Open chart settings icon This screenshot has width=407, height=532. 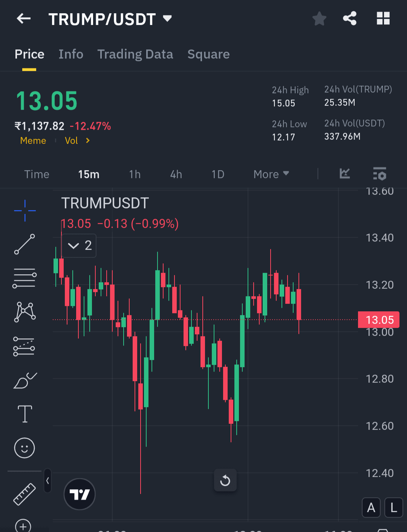[x=379, y=174]
